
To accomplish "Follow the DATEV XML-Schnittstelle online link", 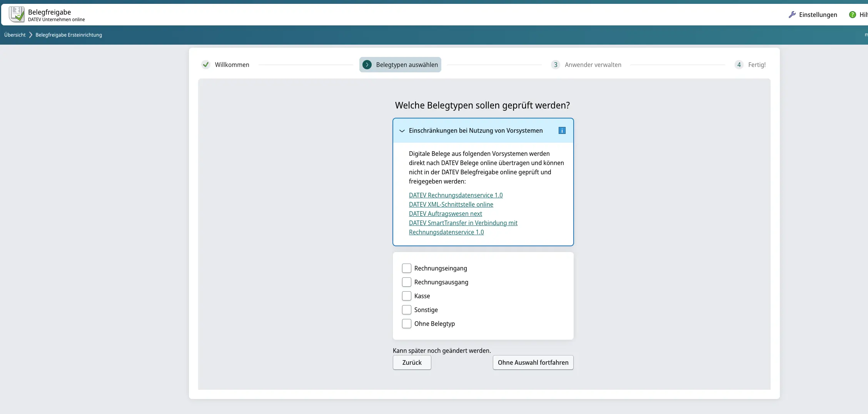I will coord(451,204).
